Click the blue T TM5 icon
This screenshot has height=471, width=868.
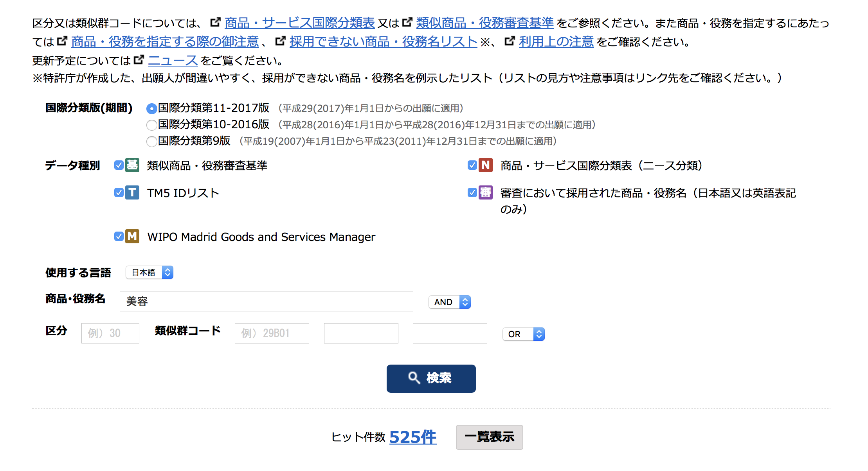(132, 192)
